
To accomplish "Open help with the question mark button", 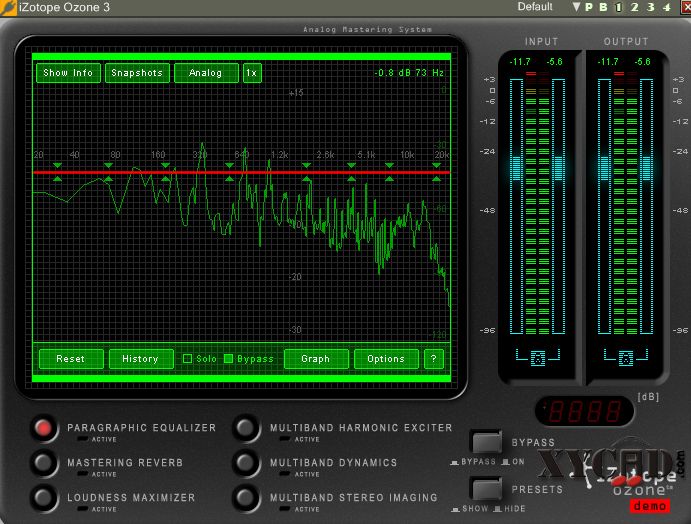I will point(434,359).
